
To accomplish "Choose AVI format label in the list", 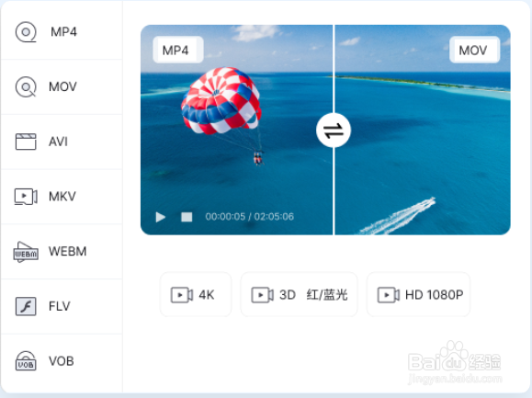I will pyautogui.click(x=58, y=142).
